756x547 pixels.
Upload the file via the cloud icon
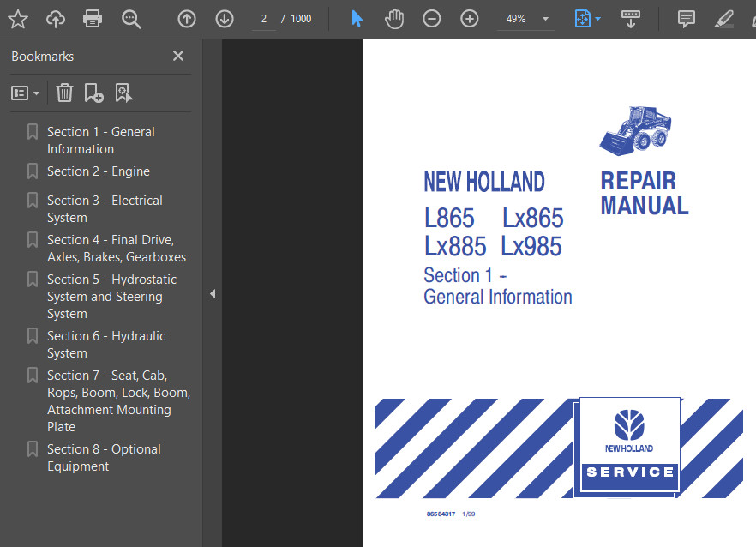tap(56, 20)
